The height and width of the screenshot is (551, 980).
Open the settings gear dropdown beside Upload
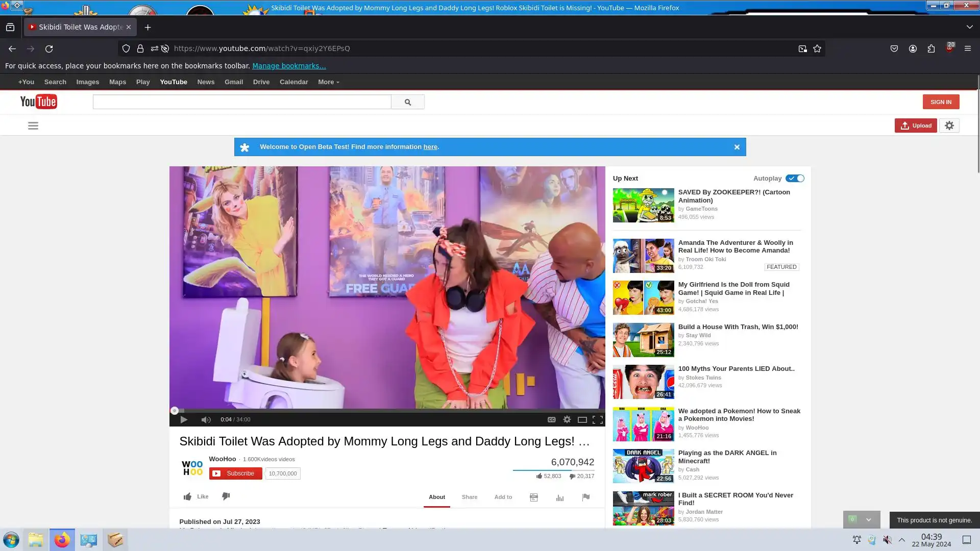tap(949, 126)
